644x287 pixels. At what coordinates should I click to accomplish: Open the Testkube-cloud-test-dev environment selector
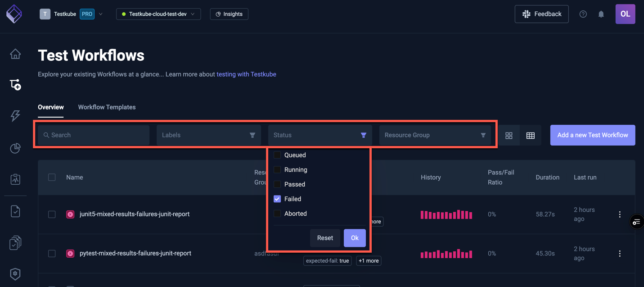[x=158, y=14]
